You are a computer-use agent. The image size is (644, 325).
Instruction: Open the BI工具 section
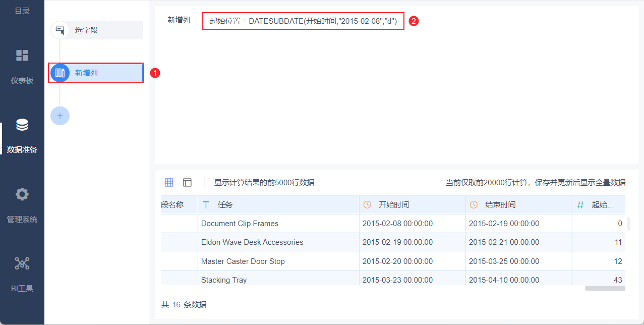tap(22, 274)
